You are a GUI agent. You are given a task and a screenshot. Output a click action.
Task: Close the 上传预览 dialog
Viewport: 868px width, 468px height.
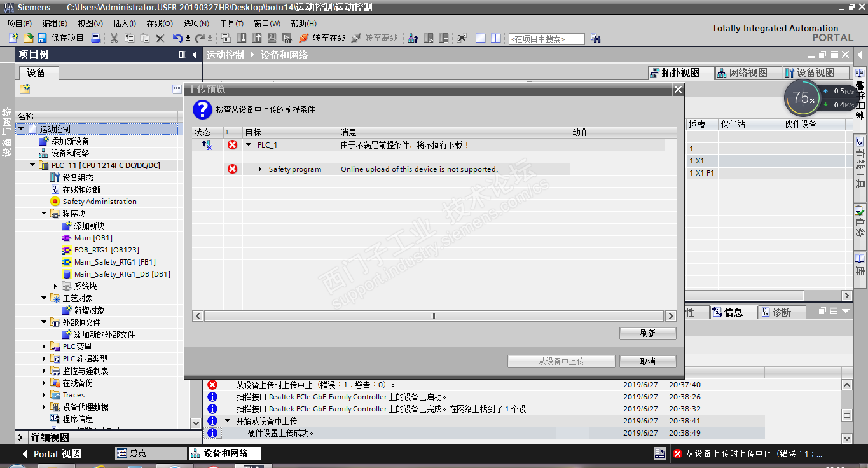tap(678, 90)
